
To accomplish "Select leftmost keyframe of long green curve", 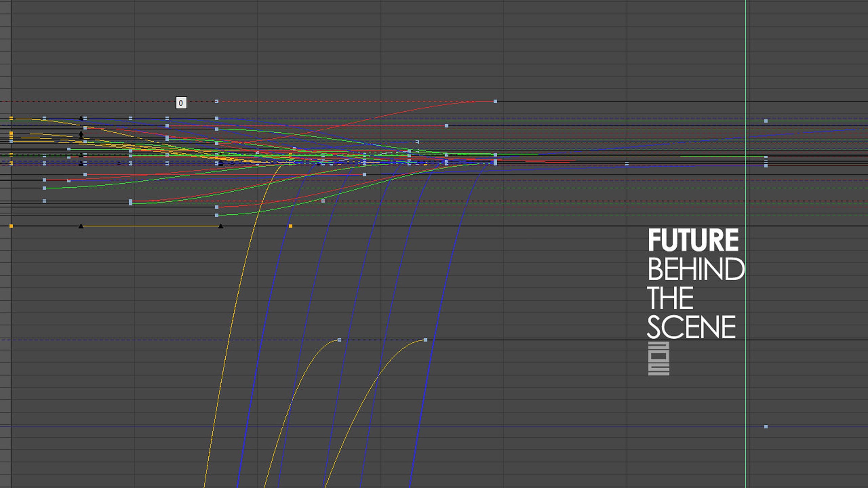I will point(44,188).
